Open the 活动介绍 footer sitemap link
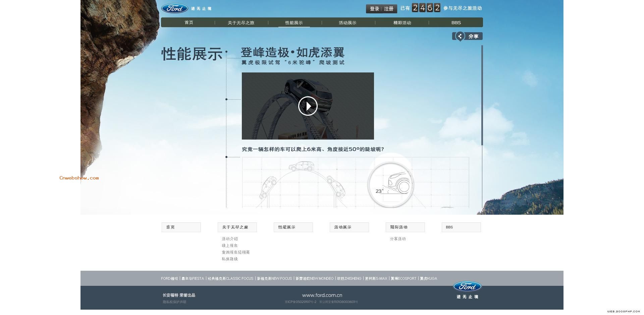This screenshot has width=644, height=315. tap(230, 239)
